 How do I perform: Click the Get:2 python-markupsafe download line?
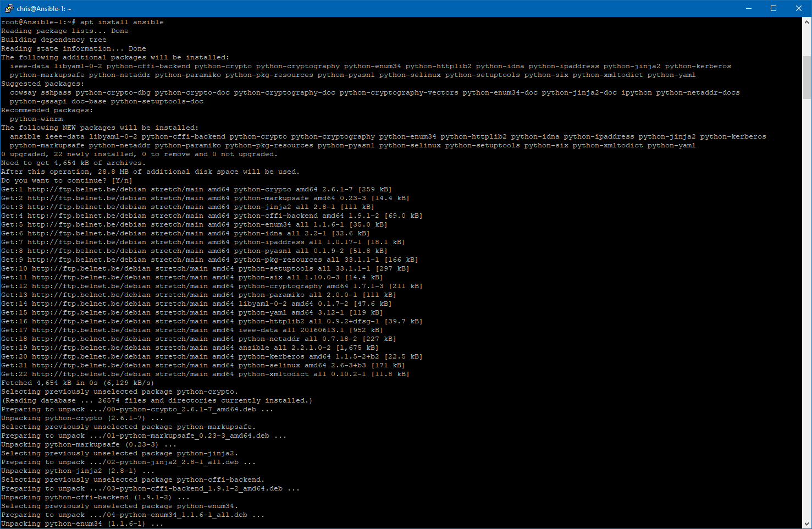(x=206, y=198)
